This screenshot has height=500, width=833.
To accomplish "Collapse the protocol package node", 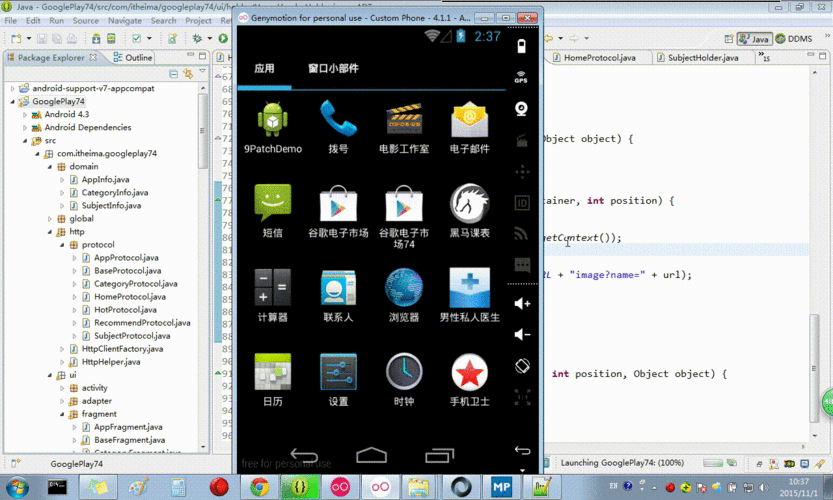I will (x=62, y=245).
